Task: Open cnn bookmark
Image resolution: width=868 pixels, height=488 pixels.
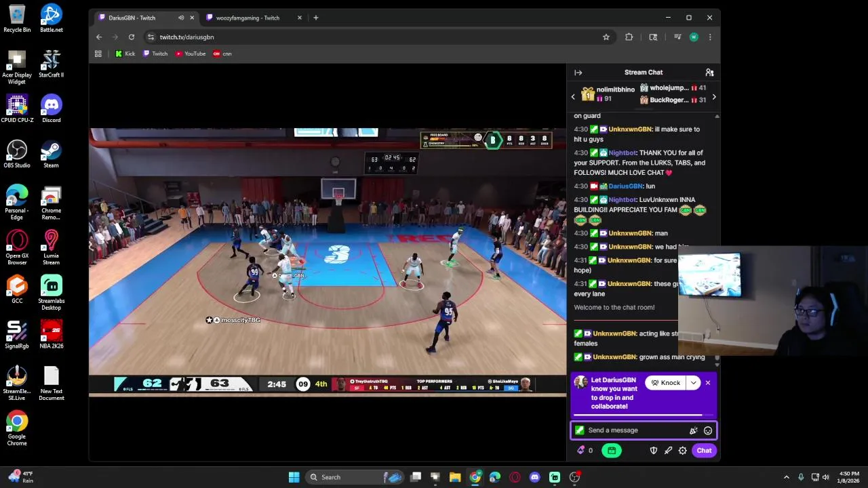Action: (x=222, y=54)
